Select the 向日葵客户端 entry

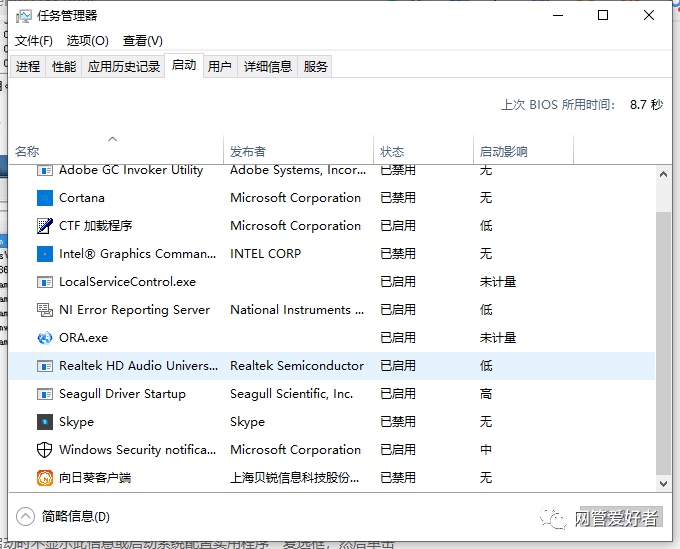click(95, 478)
